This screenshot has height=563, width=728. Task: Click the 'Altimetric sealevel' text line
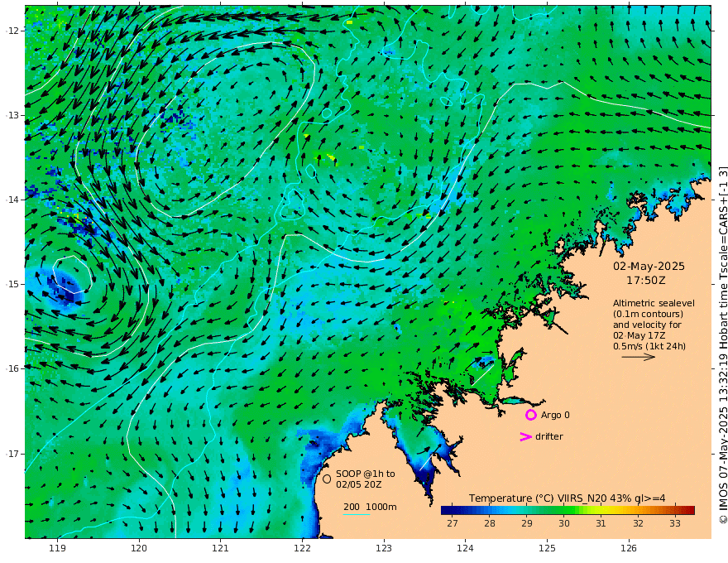coord(654,303)
